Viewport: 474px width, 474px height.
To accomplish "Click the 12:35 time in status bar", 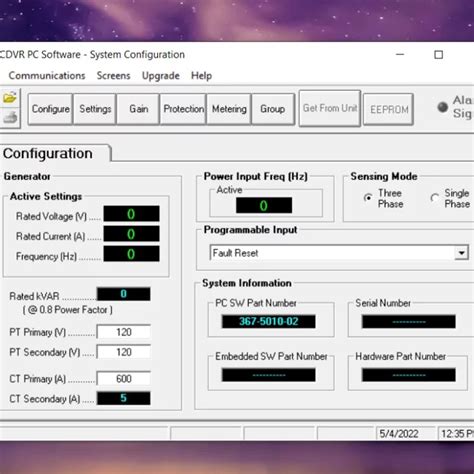I will tap(457, 433).
